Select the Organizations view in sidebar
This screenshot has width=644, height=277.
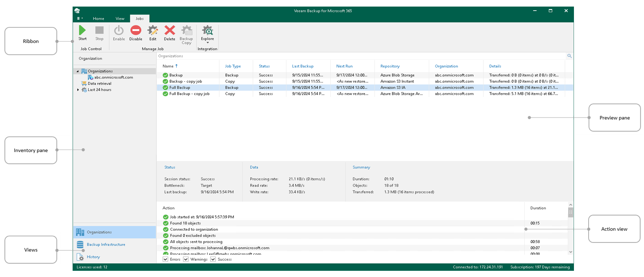click(115, 232)
